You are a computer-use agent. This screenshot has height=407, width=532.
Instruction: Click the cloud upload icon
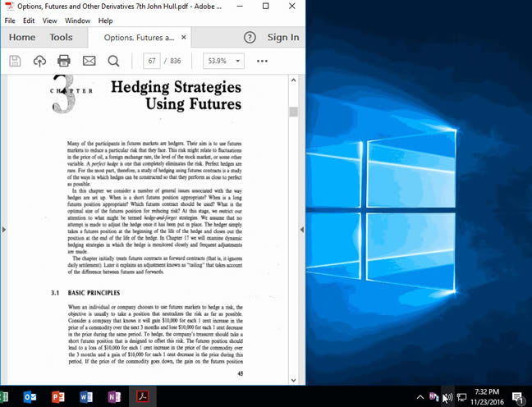tap(39, 61)
